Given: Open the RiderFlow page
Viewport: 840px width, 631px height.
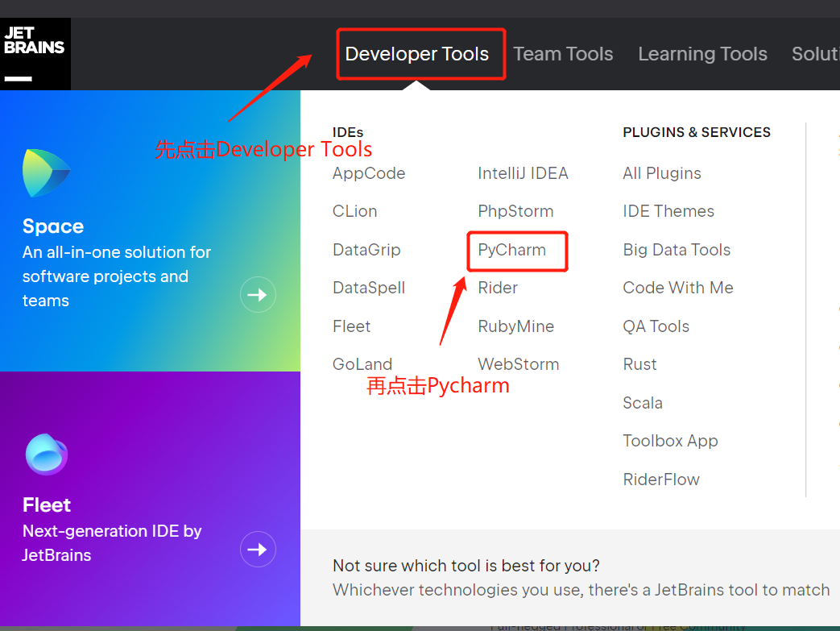Looking at the screenshot, I should coord(661,479).
